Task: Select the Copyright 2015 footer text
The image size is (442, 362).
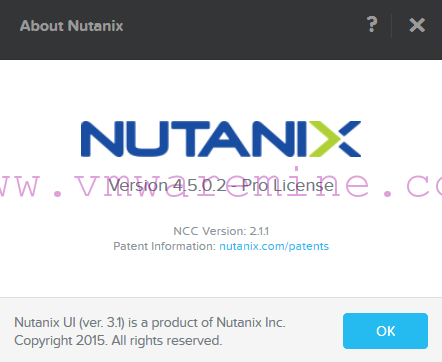Action: [118, 341]
